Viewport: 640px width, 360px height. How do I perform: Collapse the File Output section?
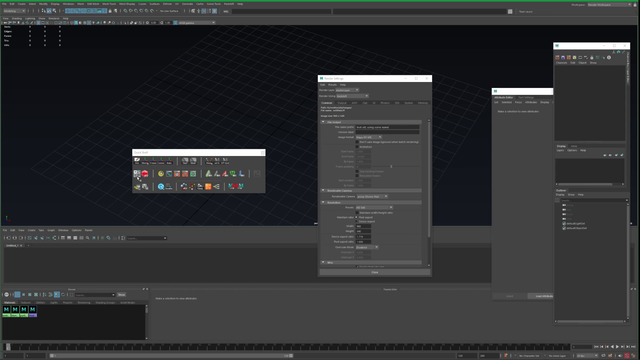pyautogui.click(x=323, y=122)
